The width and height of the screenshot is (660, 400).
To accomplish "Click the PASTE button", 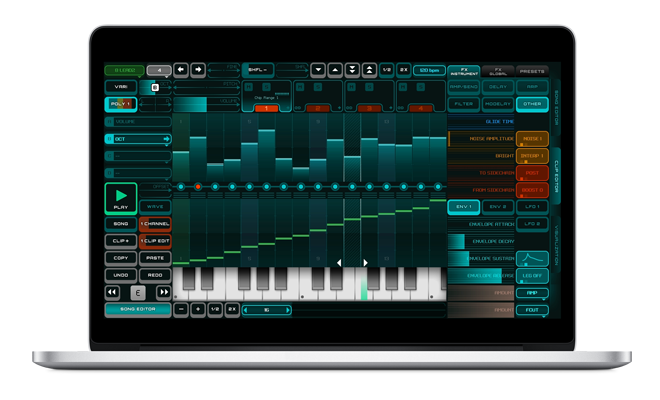I will click(x=155, y=258).
